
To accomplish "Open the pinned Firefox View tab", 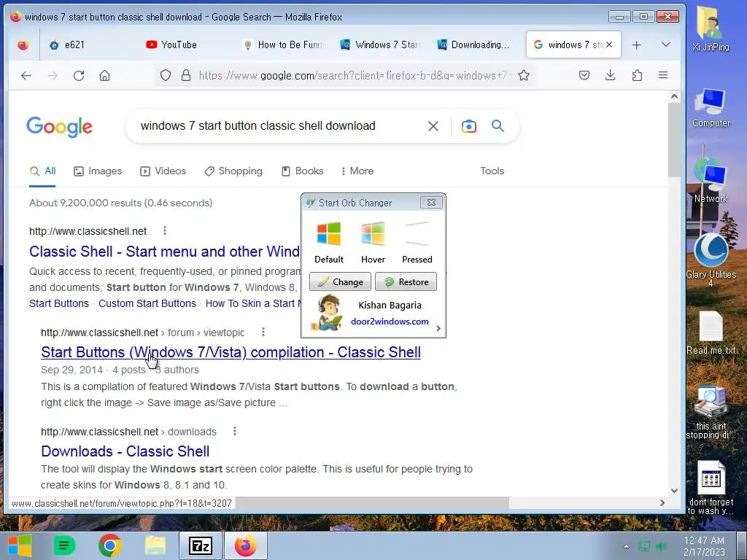I will tap(23, 44).
